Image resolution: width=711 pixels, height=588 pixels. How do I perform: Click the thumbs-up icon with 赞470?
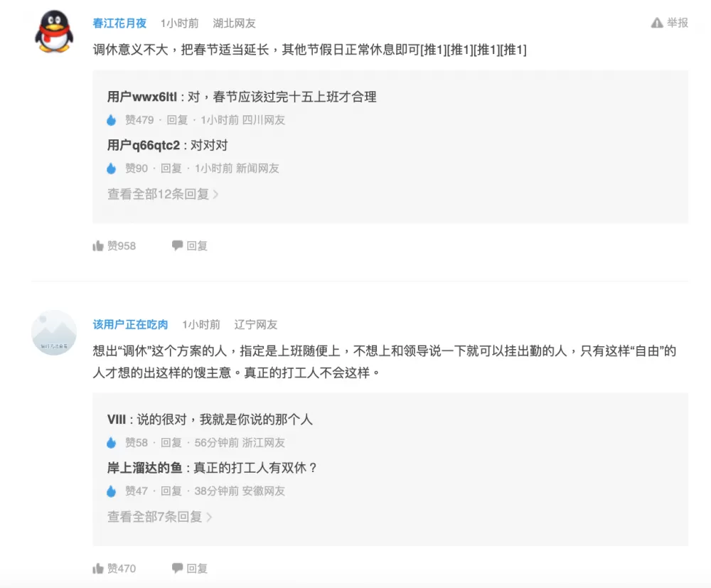98,569
